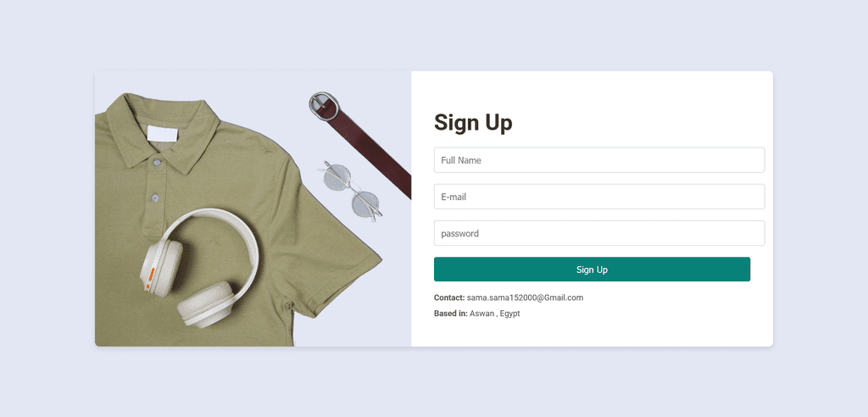Click the orange accent on headphone cup
This screenshot has width=868, height=417.
(149, 279)
